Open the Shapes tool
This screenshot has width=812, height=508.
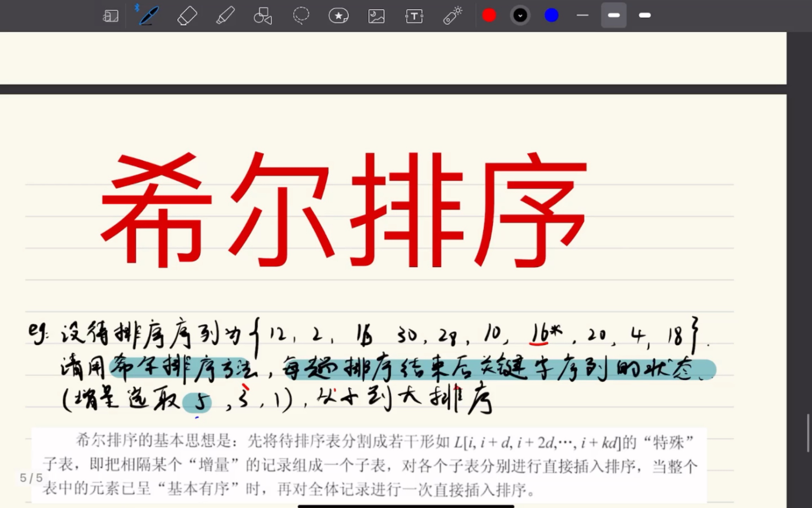(263, 16)
